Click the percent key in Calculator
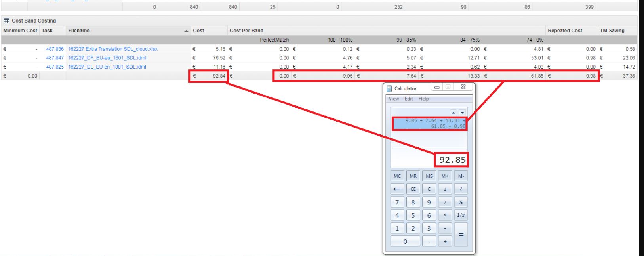The height and width of the screenshot is (256, 644). 461,202
